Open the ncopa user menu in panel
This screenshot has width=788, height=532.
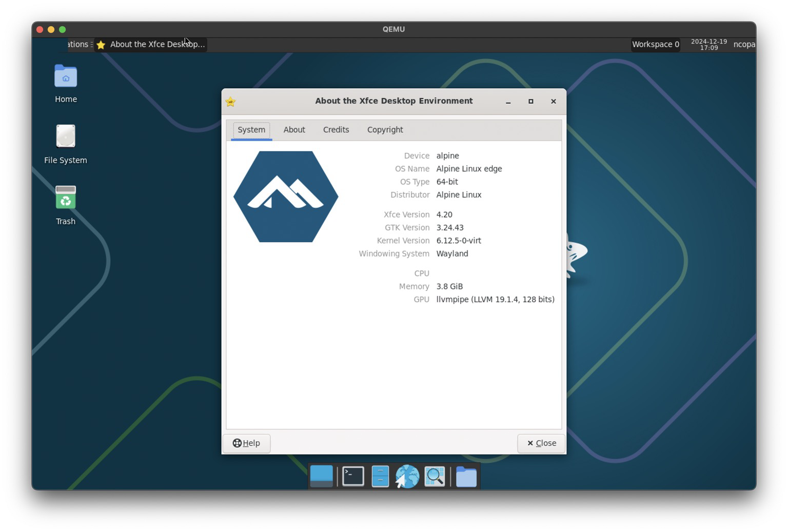pos(744,45)
